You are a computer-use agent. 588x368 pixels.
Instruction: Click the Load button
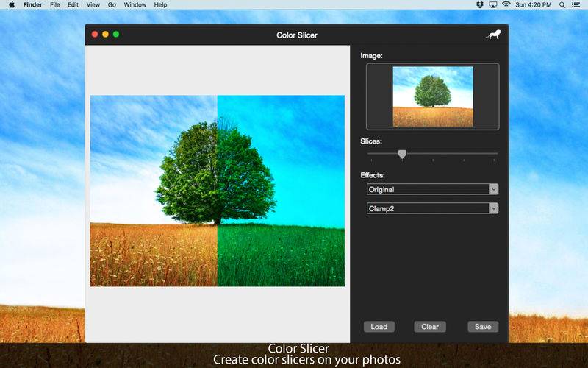pos(379,327)
